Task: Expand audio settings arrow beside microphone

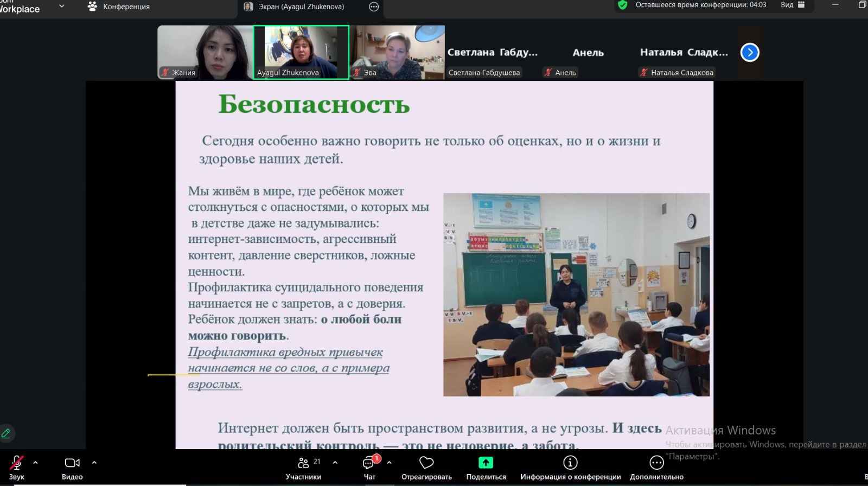Action: (36, 463)
